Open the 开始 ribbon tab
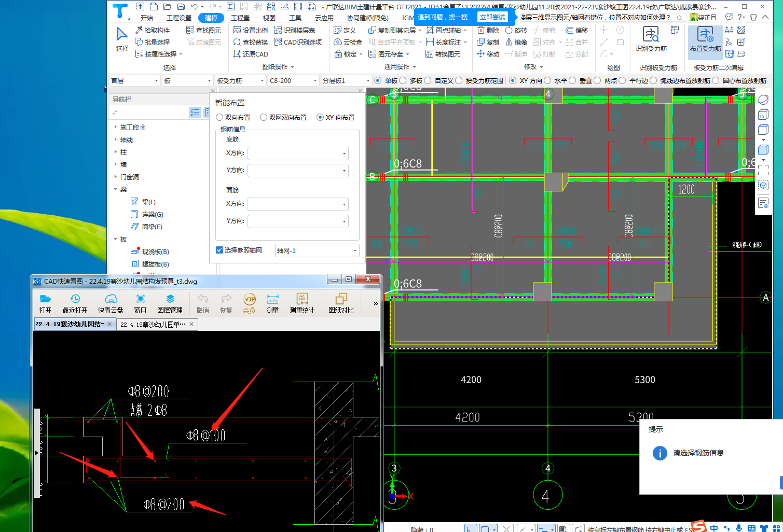The image size is (783, 532). tap(147, 18)
